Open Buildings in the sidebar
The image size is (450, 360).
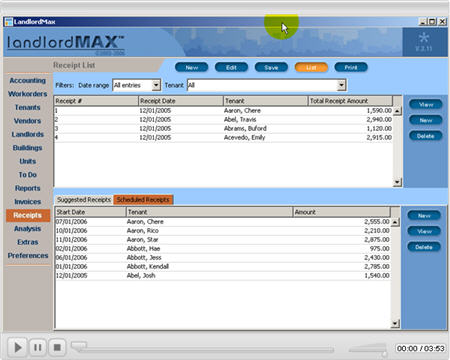pyautogui.click(x=28, y=148)
